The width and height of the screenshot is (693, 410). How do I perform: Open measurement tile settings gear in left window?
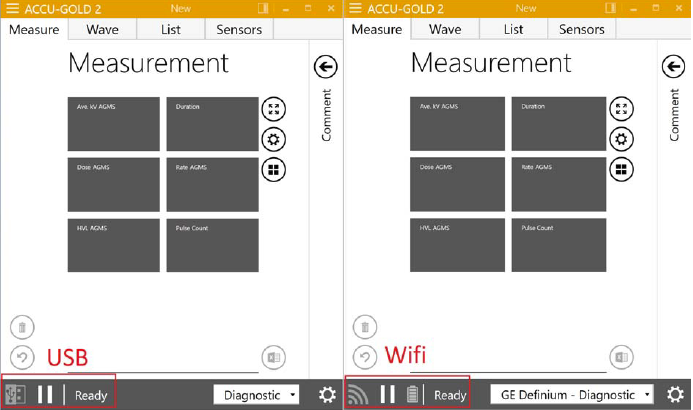coord(274,140)
